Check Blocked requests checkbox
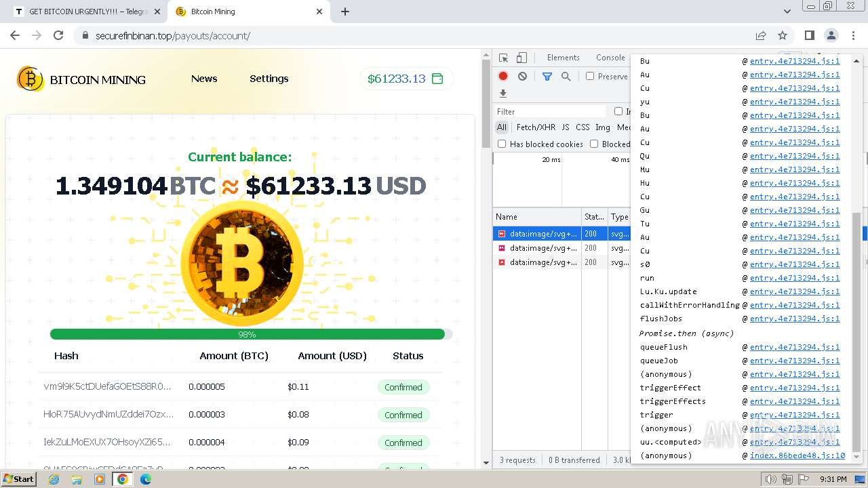This screenshot has height=488, width=868. point(594,144)
